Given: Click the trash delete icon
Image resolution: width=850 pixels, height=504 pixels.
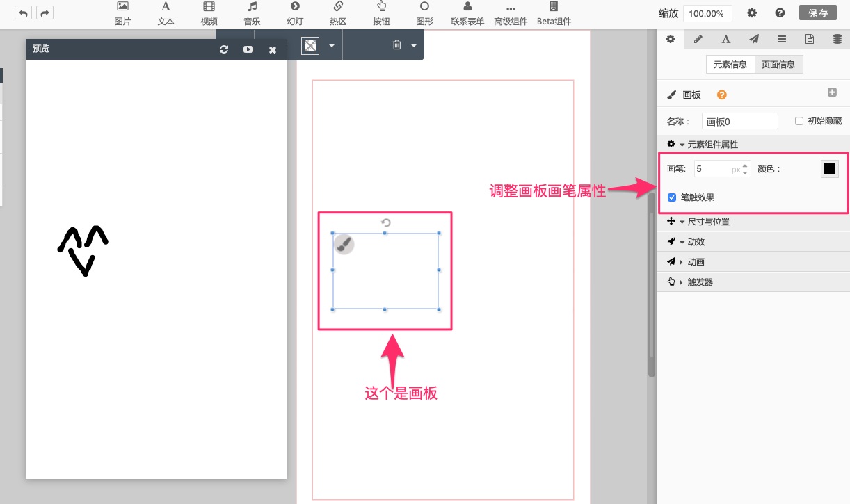Looking at the screenshot, I should (x=396, y=45).
